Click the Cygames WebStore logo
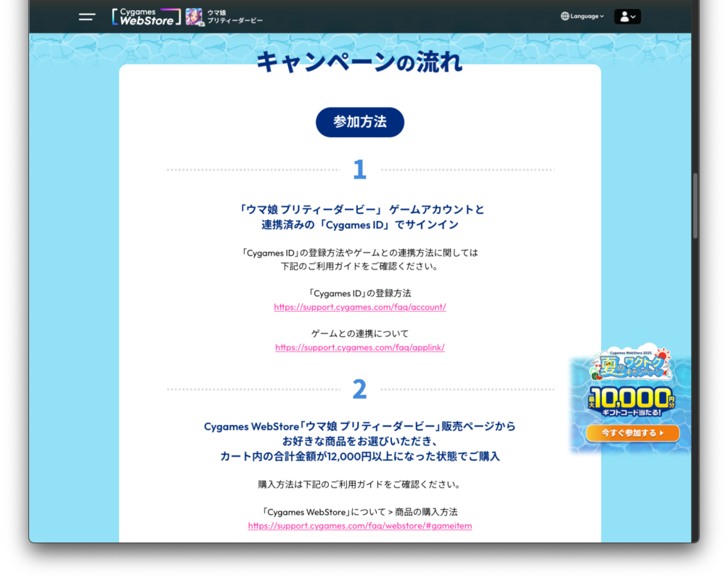The width and height of the screenshot is (728, 581). point(147,17)
